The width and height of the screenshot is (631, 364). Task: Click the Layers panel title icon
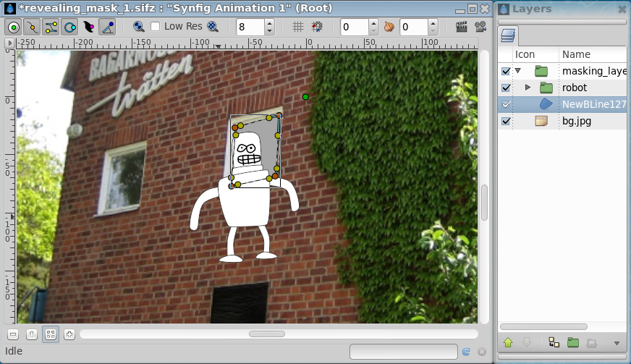[x=504, y=9]
